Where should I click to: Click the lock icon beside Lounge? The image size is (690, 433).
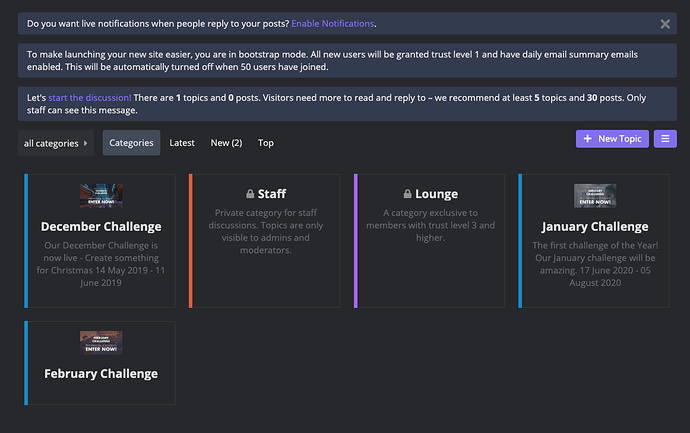pyautogui.click(x=407, y=194)
